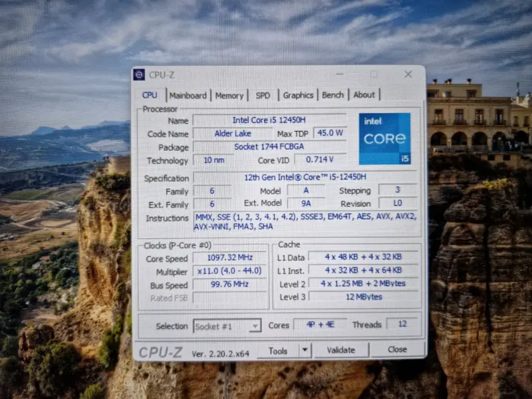Click the Specification field 12th Gen Intel Core
Image resolution: width=532 pixels, height=399 pixels.
point(305,177)
